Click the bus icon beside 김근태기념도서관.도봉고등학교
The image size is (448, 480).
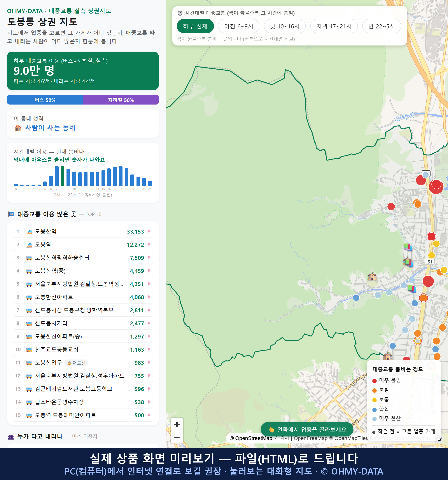29,389
